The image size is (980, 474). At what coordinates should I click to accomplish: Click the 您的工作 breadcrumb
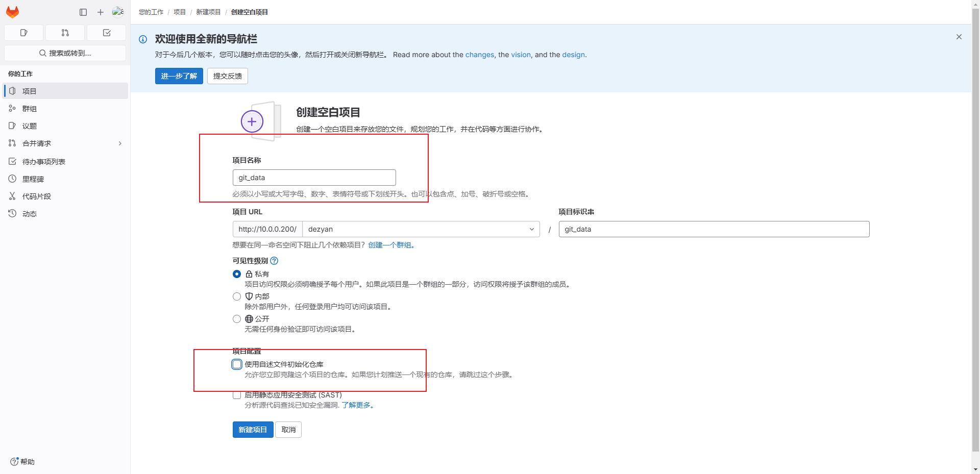(151, 12)
